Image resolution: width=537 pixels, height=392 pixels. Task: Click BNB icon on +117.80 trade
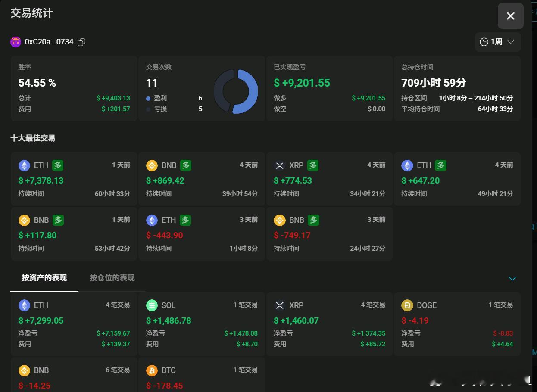(x=24, y=220)
